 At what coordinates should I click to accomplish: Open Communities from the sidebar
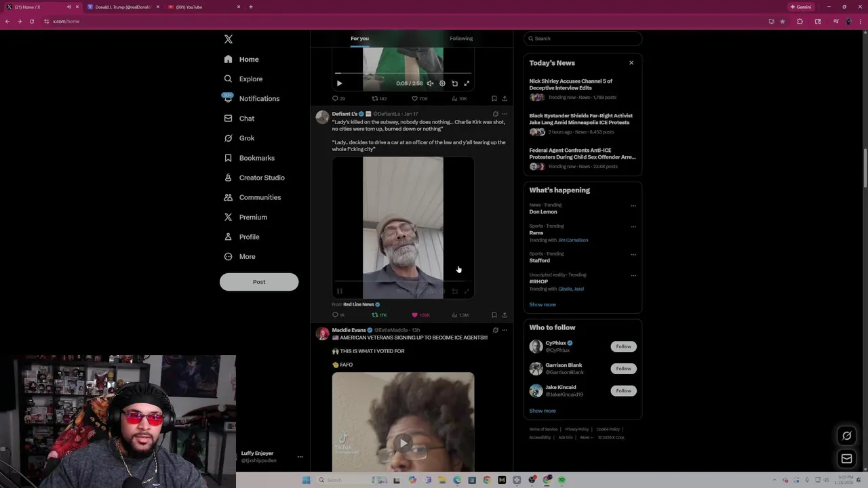252,197
